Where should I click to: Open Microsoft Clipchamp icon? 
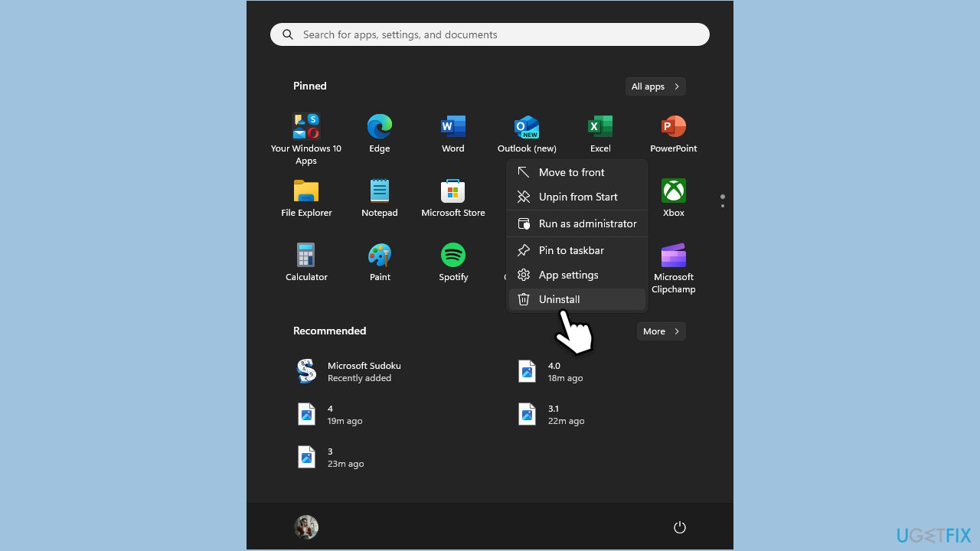click(674, 255)
